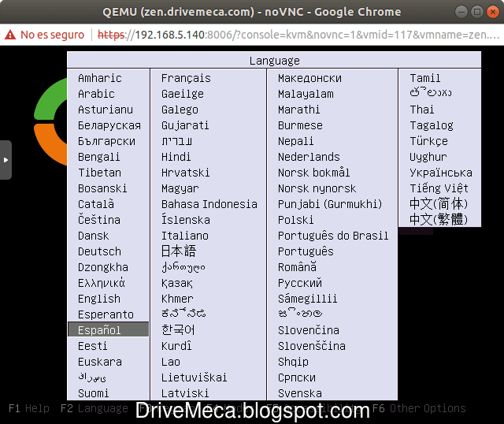This screenshot has width=504, height=424.
Task: Click F1 Help at the bottom bar
Action: [29, 408]
